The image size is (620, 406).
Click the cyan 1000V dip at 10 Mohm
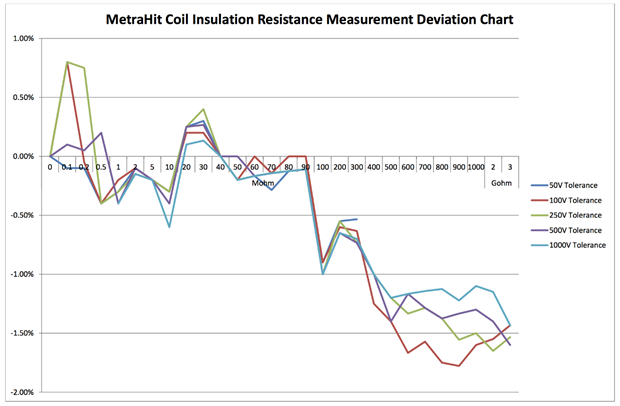click(169, 227)
